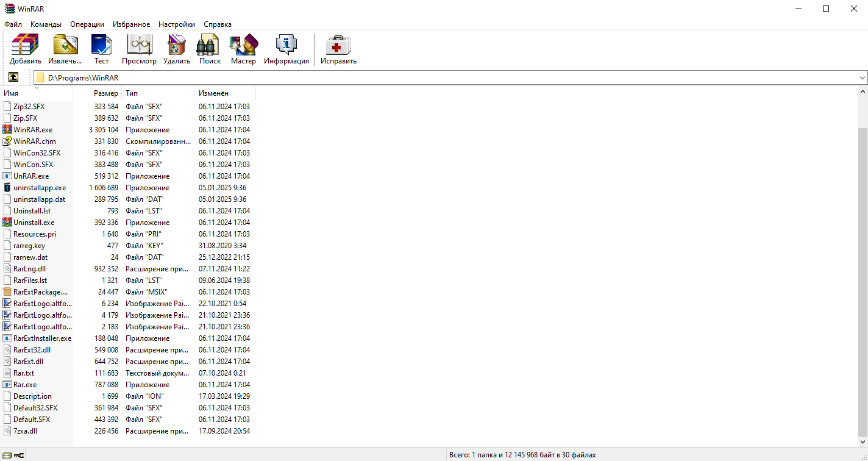The width and height of the screenshot is (868, 461).
Task: Click the date 31.08.2020 3:34
Action: pos(222,246)
